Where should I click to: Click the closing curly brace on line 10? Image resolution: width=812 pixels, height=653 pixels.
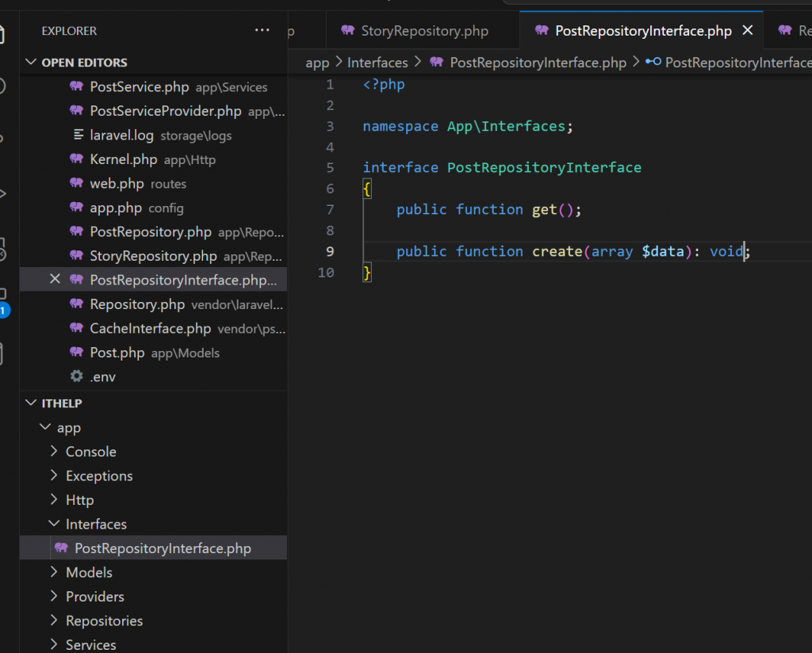coord(367,273)
